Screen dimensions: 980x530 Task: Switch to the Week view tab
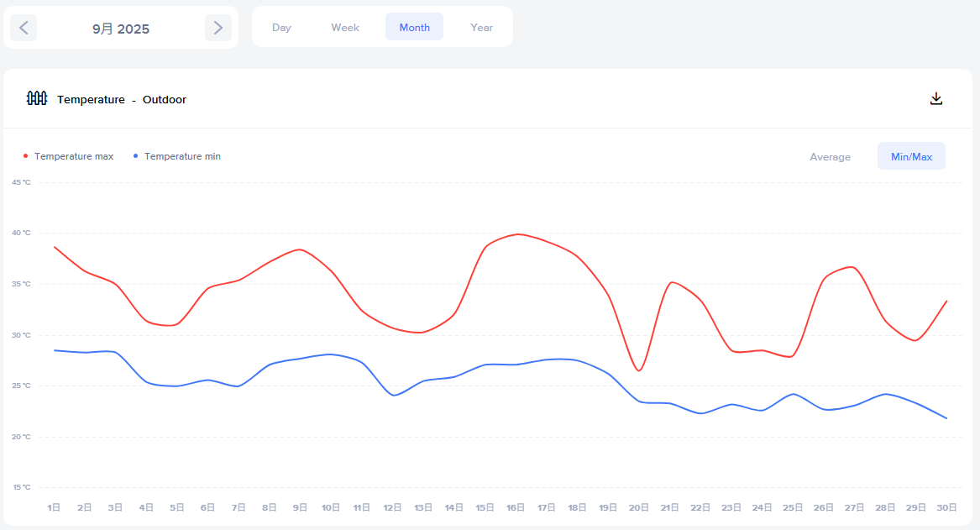point(345,28)
